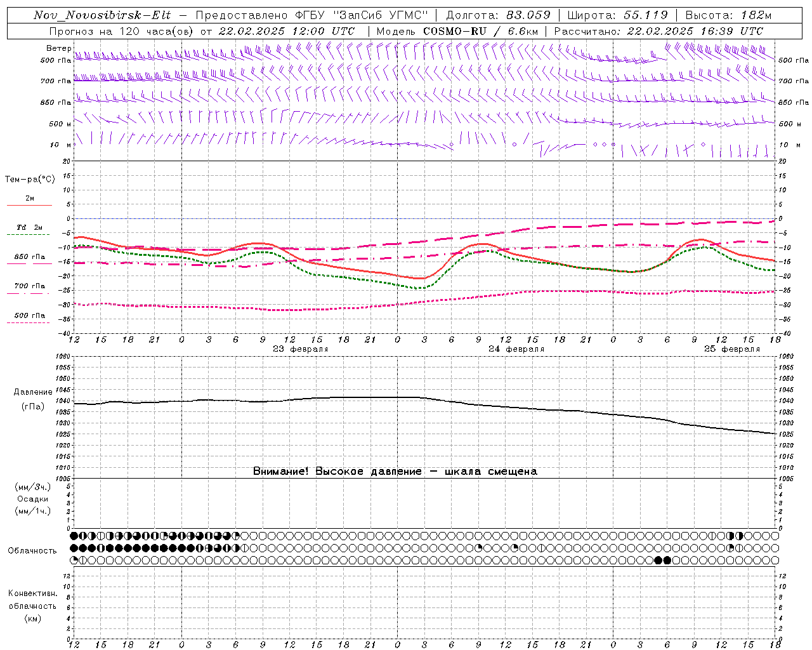Viewport: 812px width, 650px height.
Task: Click the station name Nov_Novosibirsk-Elt
Action: tap(102, 15)
